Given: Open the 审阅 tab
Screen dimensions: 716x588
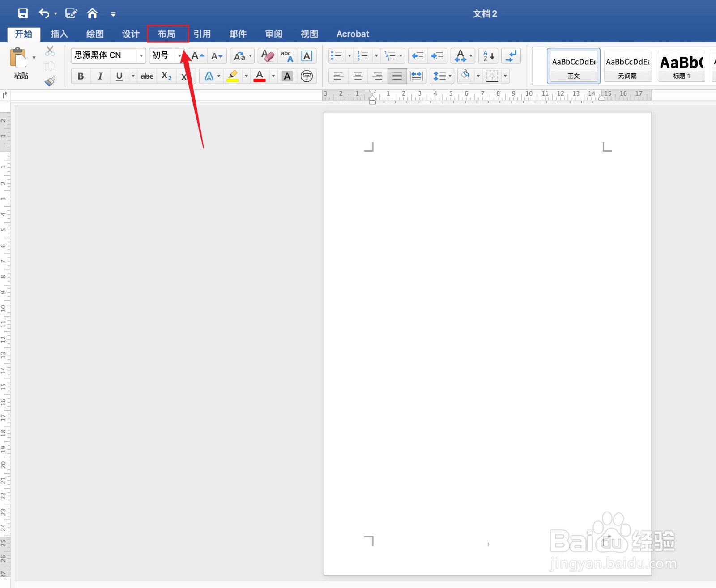Looking at the screenshot, I should click(274, 34).
